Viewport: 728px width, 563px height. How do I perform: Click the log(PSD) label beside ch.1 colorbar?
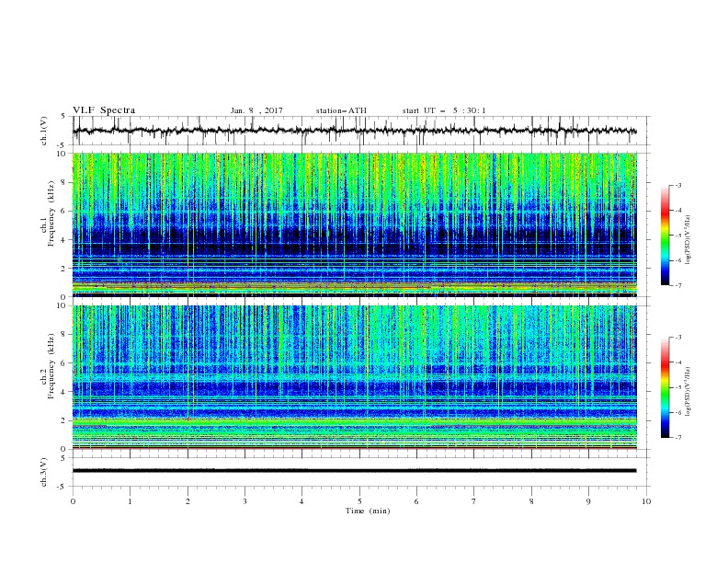[688, 240]
